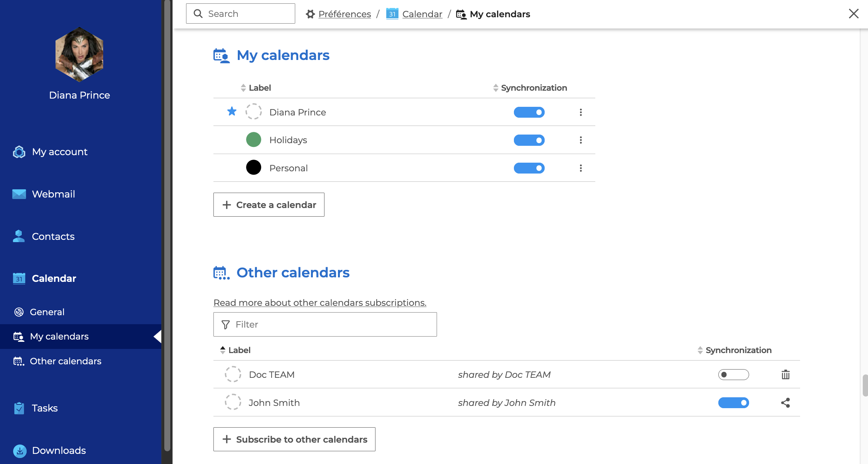Open Contacts from the sidebar
This screenshot has width=868, height=464.
pos(53,236)
